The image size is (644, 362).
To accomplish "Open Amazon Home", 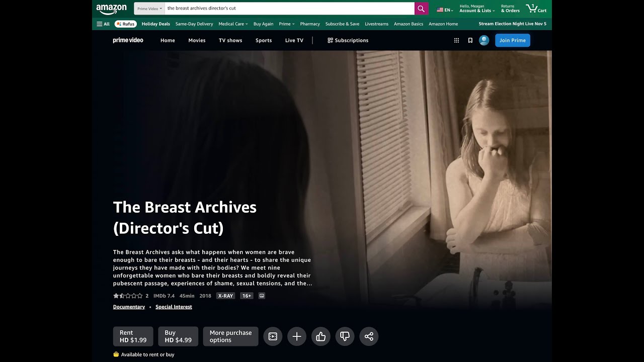I will (x=443, y=24).
